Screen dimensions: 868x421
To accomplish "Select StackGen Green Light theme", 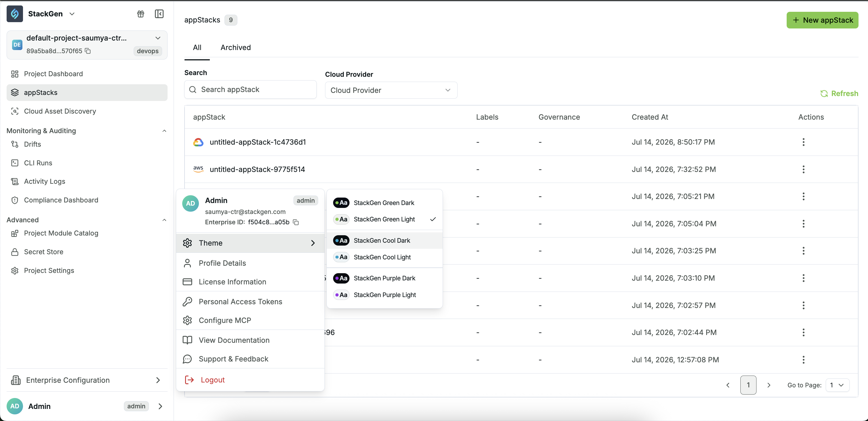I will [x=385, y=219].
